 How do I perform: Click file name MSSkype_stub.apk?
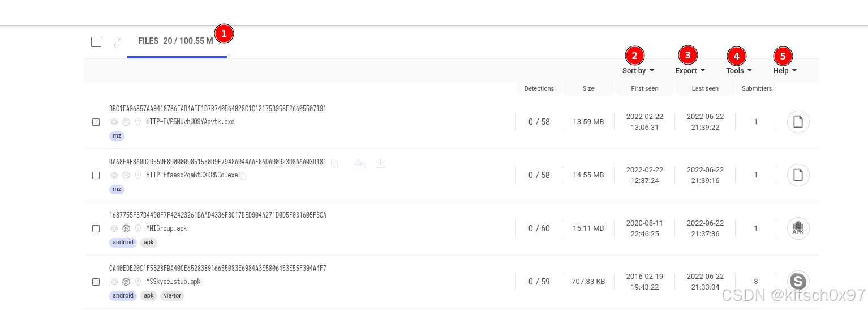coord(173,282)
